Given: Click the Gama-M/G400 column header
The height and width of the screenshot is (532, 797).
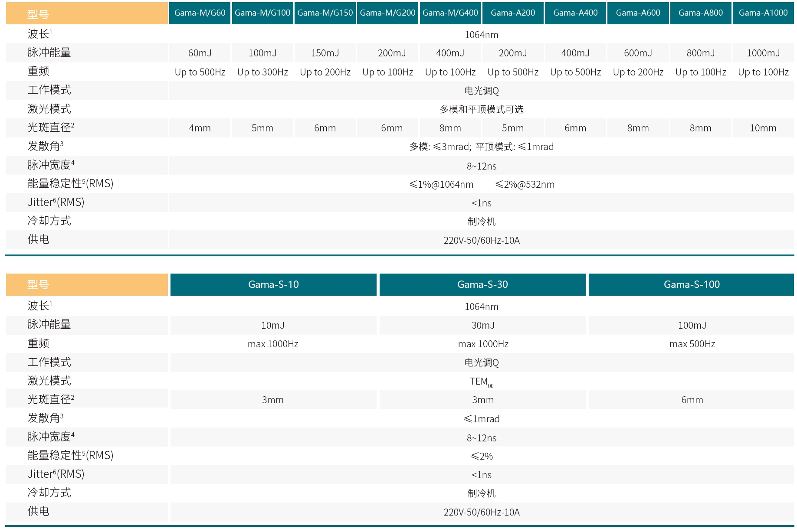Looking at the screenshot, I should click(x=450, y=13).
